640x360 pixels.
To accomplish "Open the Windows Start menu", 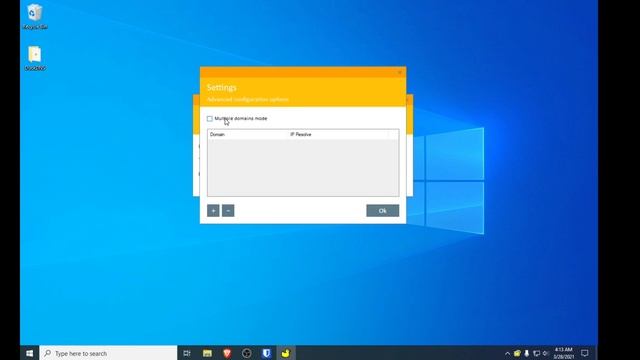I will [29, 353].
